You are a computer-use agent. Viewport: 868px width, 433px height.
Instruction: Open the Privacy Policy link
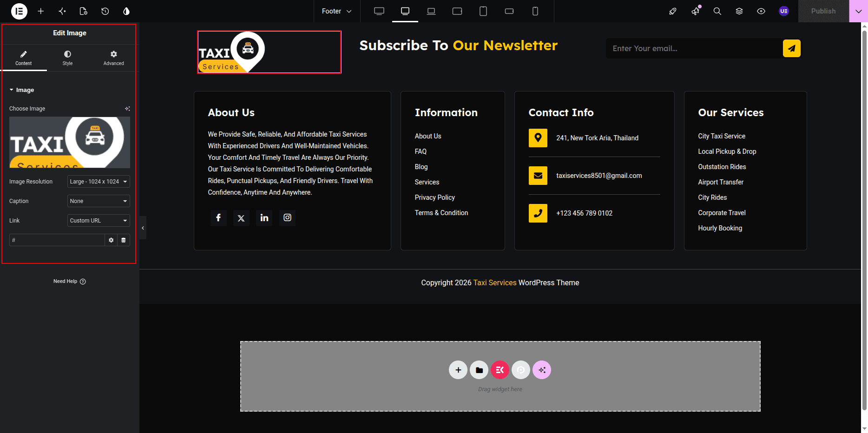coord(435,197)
